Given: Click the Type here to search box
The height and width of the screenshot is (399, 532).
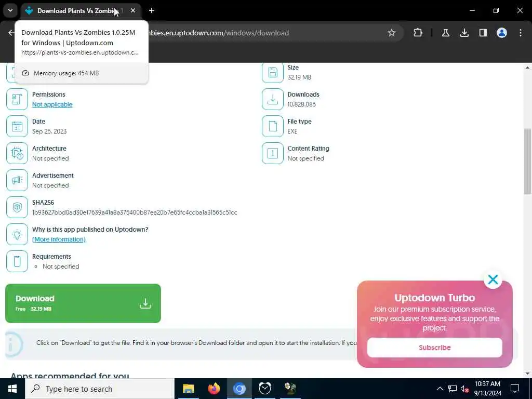Looking at the screenshot, I should point(100,389).
